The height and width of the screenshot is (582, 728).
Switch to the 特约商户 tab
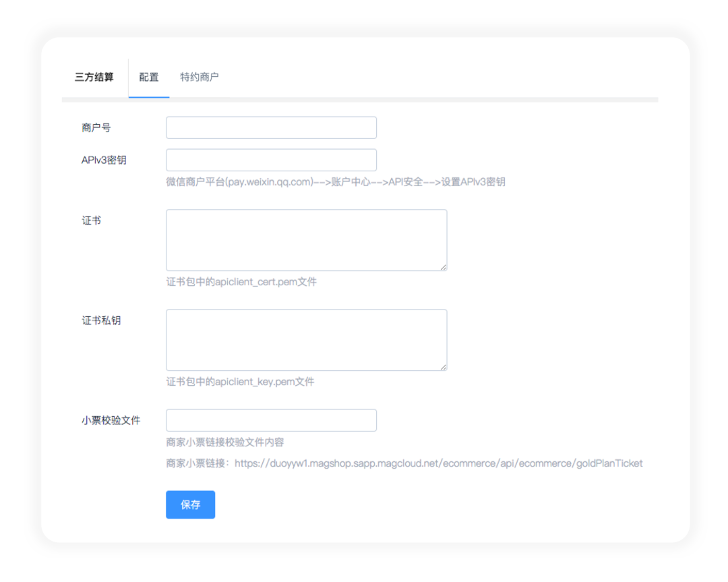pos(200,77)
